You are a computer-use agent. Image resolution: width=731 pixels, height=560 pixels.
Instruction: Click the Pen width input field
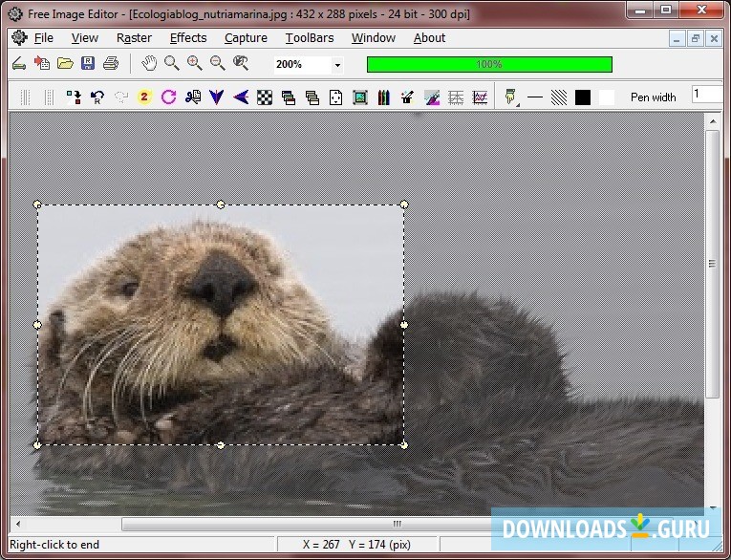(707, 96)
